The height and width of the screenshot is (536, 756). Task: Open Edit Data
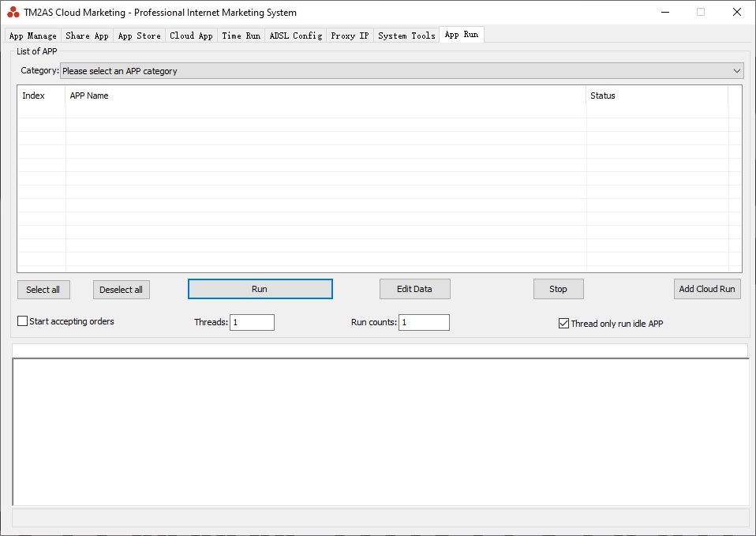414,289
